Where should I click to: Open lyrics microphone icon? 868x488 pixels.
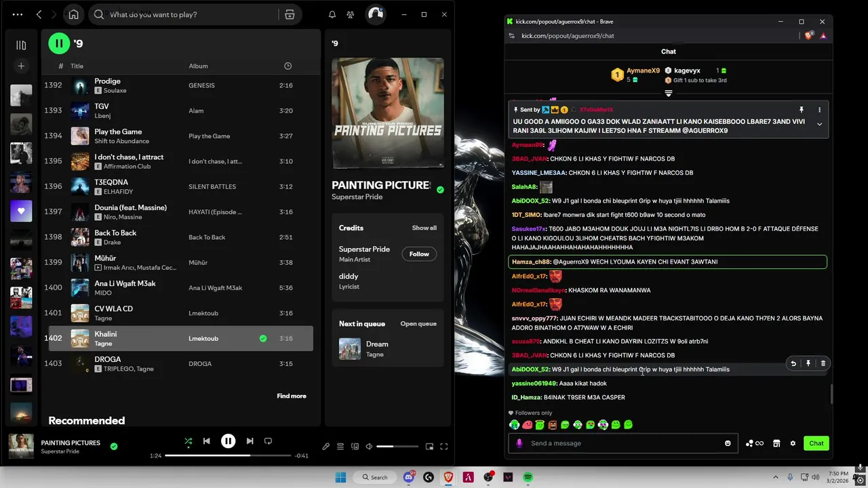325,447
